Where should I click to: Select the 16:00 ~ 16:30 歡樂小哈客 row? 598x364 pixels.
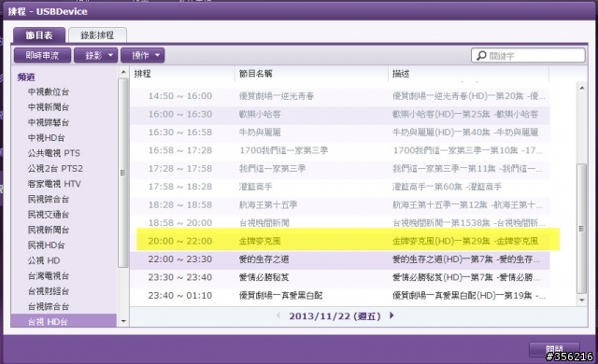pos(340,114)
